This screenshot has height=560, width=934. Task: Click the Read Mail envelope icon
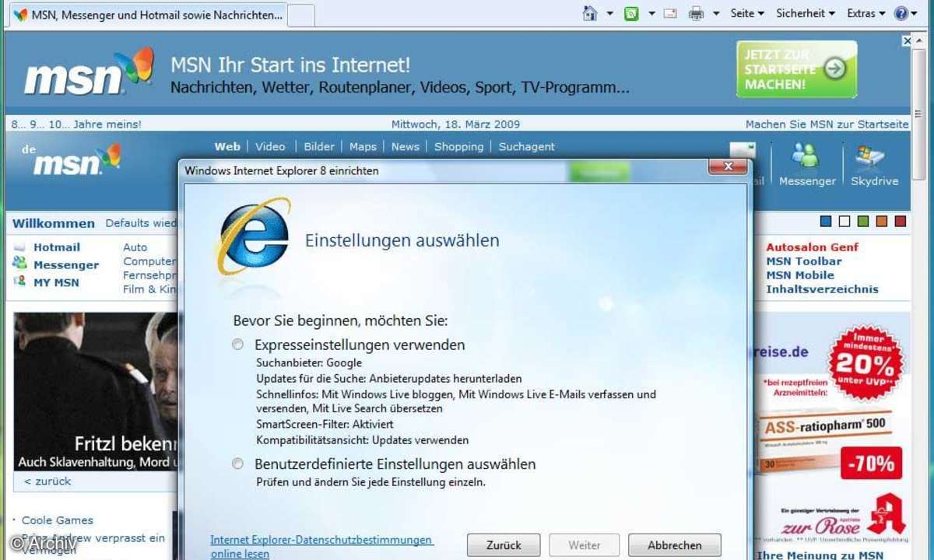click(x=671, y=13)
